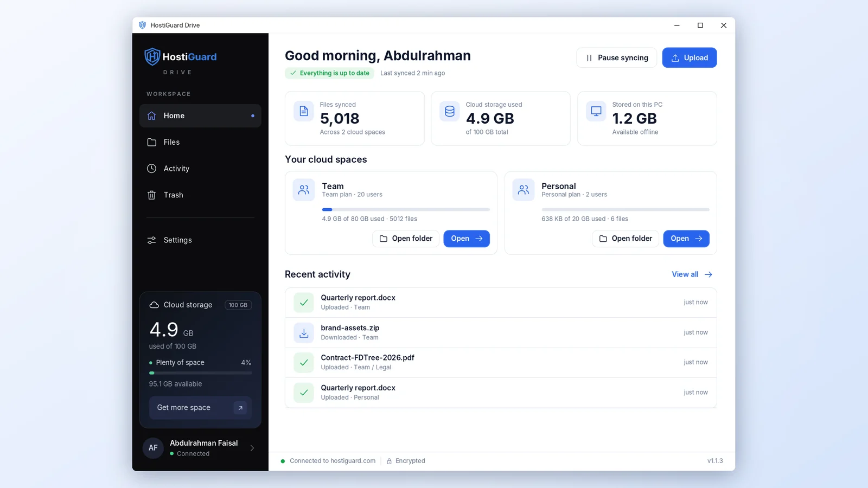Click the Personal space users icon
The width and height of the screenshot is (868, 488).
pos(524,190)
